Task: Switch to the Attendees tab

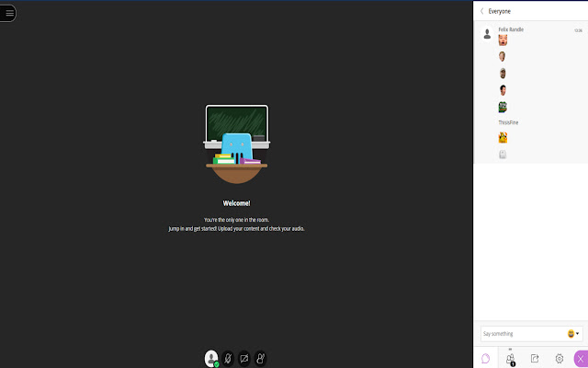Action: 511,358
